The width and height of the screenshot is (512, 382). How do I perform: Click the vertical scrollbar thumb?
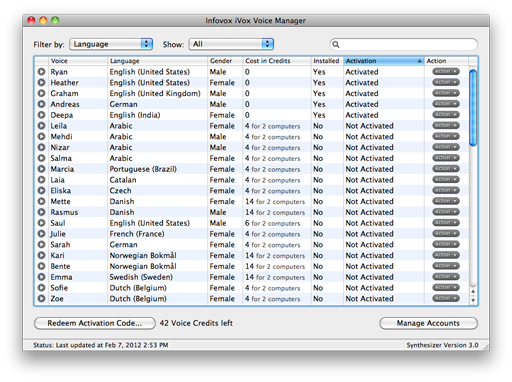coord(473,107)
